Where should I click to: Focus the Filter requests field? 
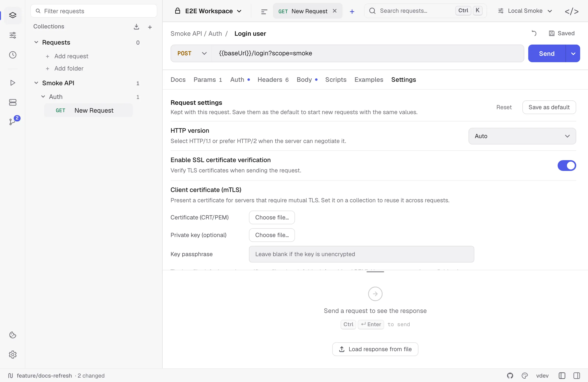click(94, 11)
